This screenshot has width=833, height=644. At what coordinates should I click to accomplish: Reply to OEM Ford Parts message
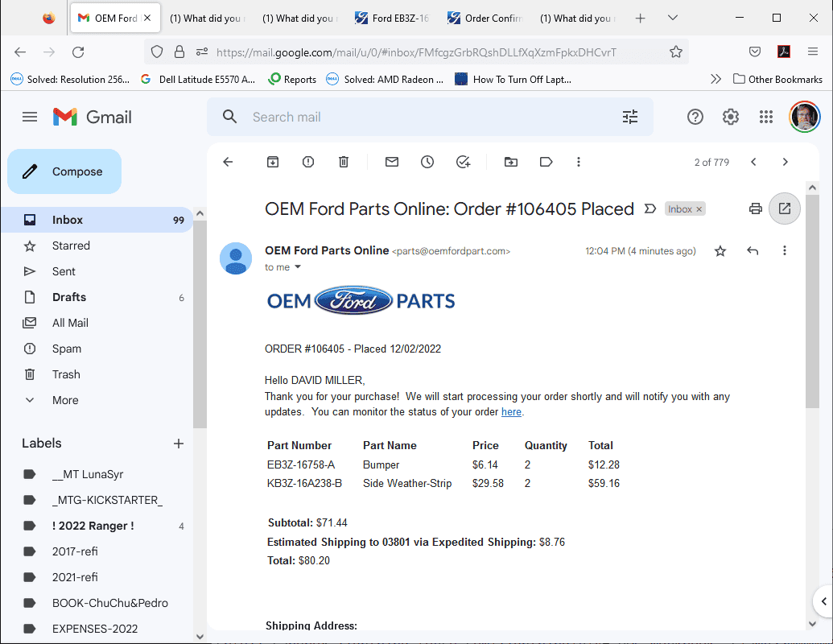point(753,251)
